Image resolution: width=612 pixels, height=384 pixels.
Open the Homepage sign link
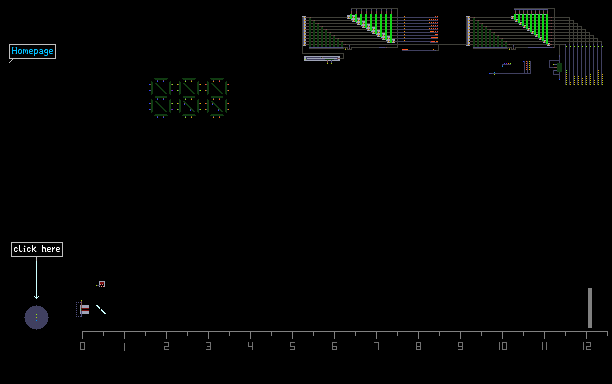(32, 51)
